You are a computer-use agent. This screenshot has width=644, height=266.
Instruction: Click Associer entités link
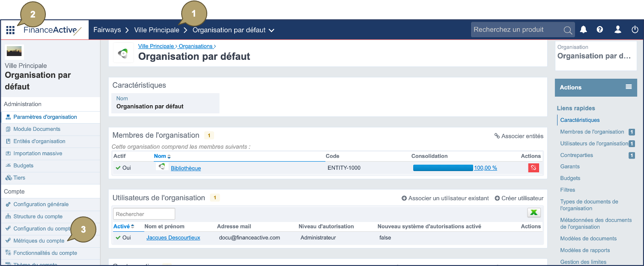tap(519, 136)
